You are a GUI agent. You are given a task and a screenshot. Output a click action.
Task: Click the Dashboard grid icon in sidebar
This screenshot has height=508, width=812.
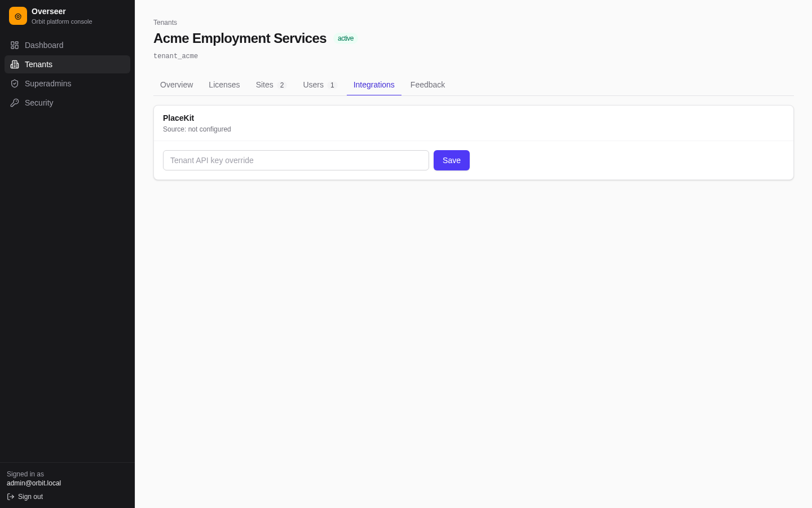coord(15,45)
